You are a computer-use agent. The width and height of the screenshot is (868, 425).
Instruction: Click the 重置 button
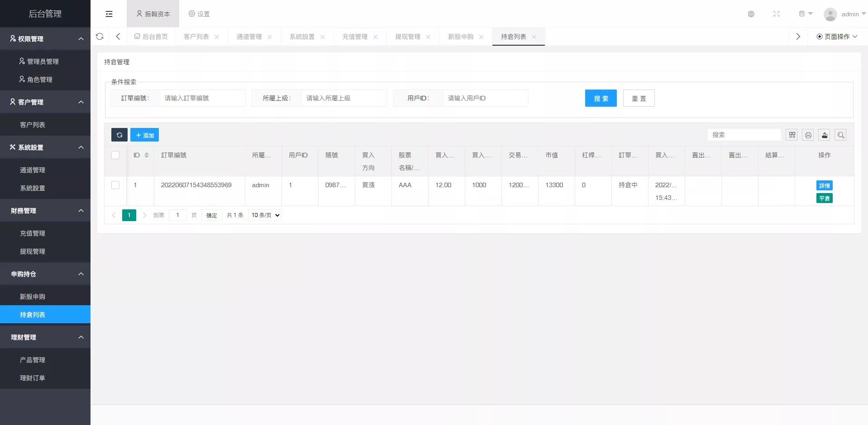639,98
